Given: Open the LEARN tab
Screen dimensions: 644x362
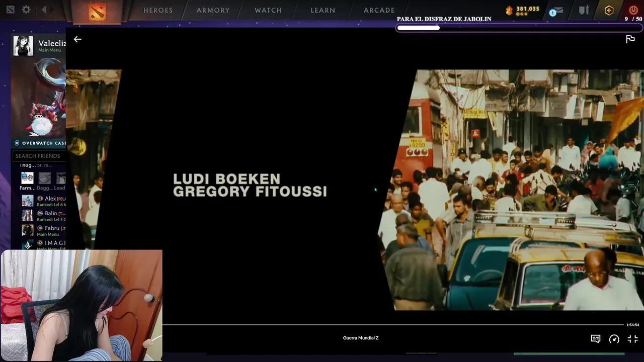Looking at the screenshot, I should coord(323,10).
